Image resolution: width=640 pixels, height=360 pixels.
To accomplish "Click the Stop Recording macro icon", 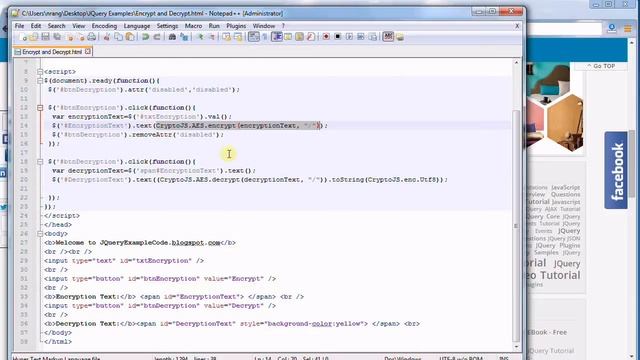I will pos(338,37).
